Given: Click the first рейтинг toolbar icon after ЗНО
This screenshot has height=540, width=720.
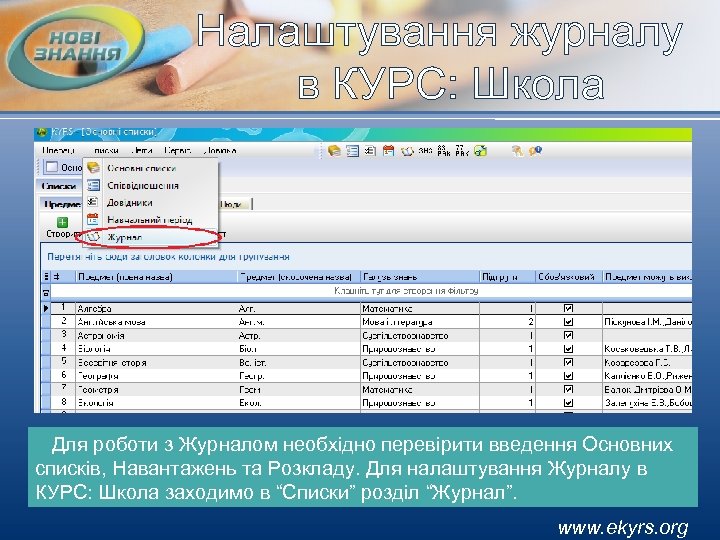Looking at the screenshot, I should (444, 151).
